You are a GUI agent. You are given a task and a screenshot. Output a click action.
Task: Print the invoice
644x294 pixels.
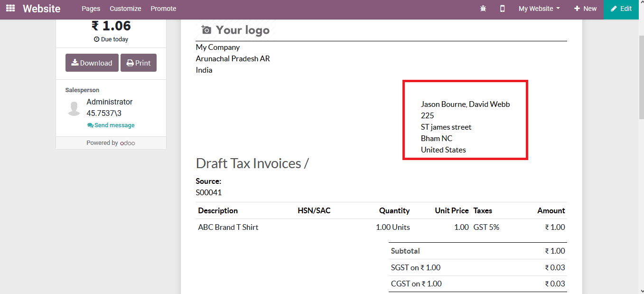[x=139, y=63]
